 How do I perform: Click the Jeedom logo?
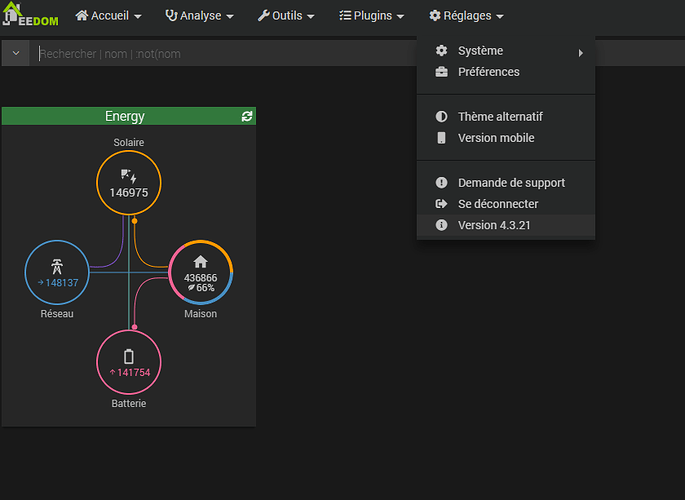point(30,16)
